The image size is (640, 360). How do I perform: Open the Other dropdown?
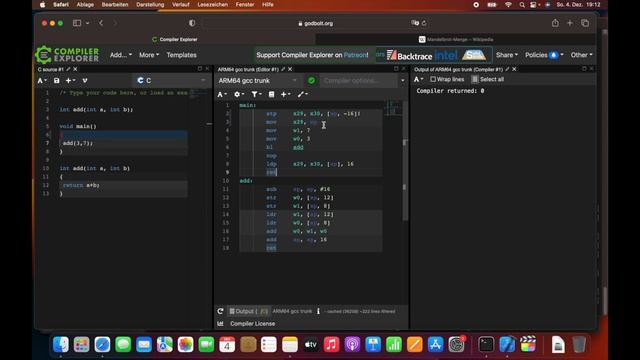[581, 55]
